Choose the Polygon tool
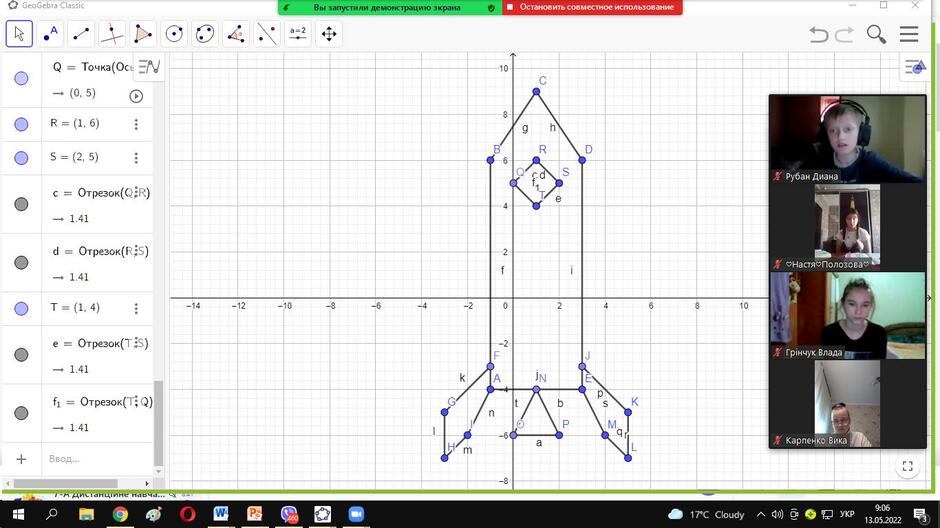940x528 pixels. point(143,34)
